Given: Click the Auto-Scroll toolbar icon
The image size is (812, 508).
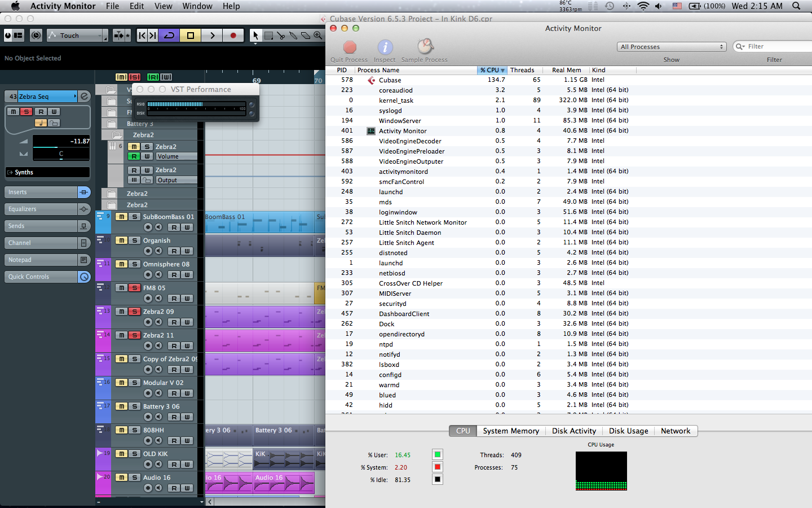Looking at the screenshot, I should click(x=118, y=36).
